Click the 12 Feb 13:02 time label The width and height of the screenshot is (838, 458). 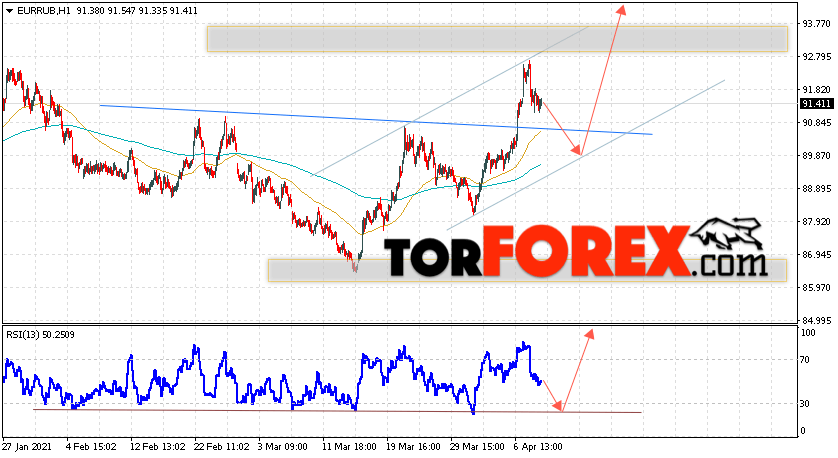(x=157, y=447)
